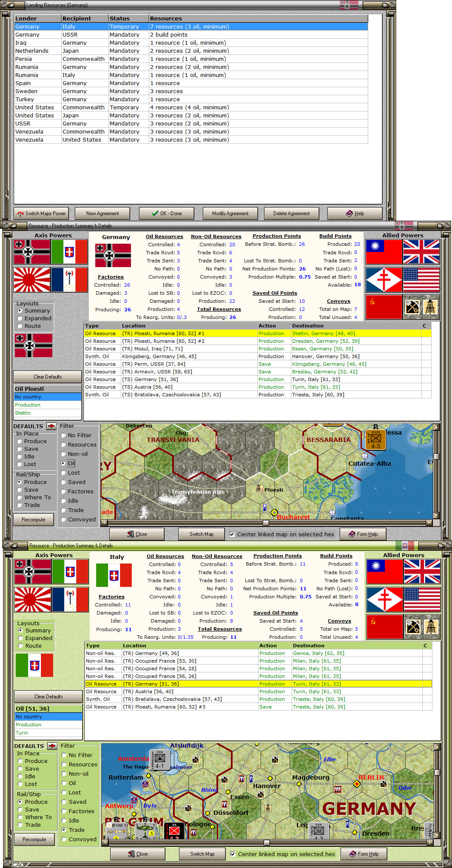Viewport: 452px width, 868px height.
Task: Select the Japanese flag in Italy window's Axis Powers
Action: point(33,600)
